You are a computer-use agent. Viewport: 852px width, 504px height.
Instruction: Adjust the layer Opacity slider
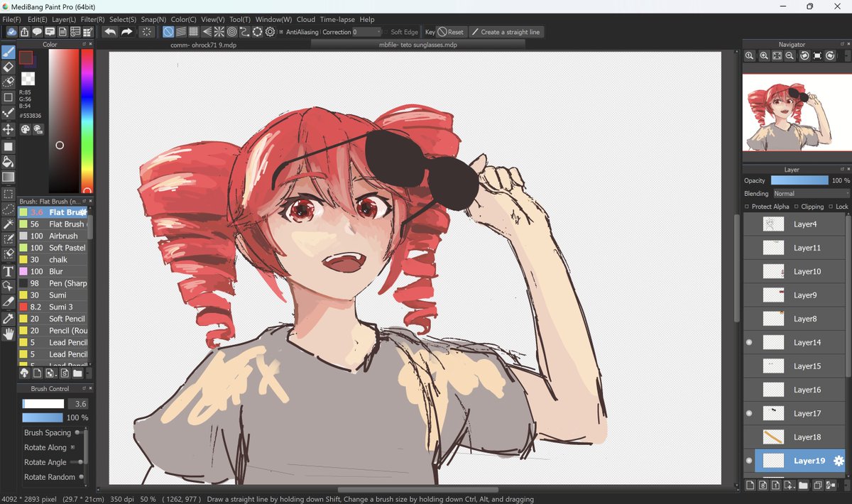tap(799, 180)
